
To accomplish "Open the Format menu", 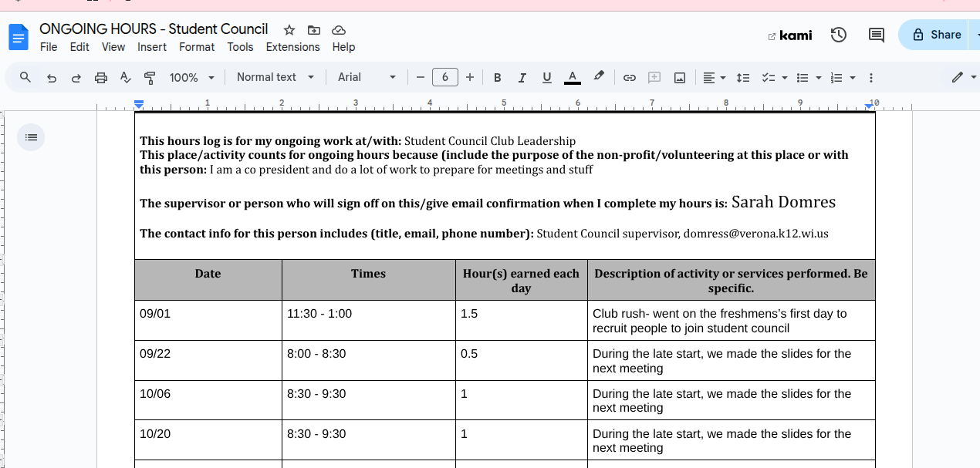I will click(197, 47).
